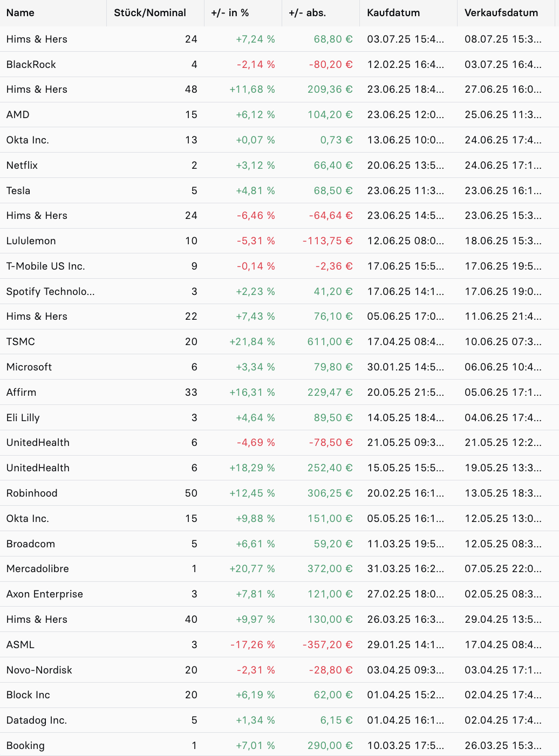Select the Datadog Inc. row name
Image resolution: width=559 pixels, height=756 pixels.
[x=37, y=720]
